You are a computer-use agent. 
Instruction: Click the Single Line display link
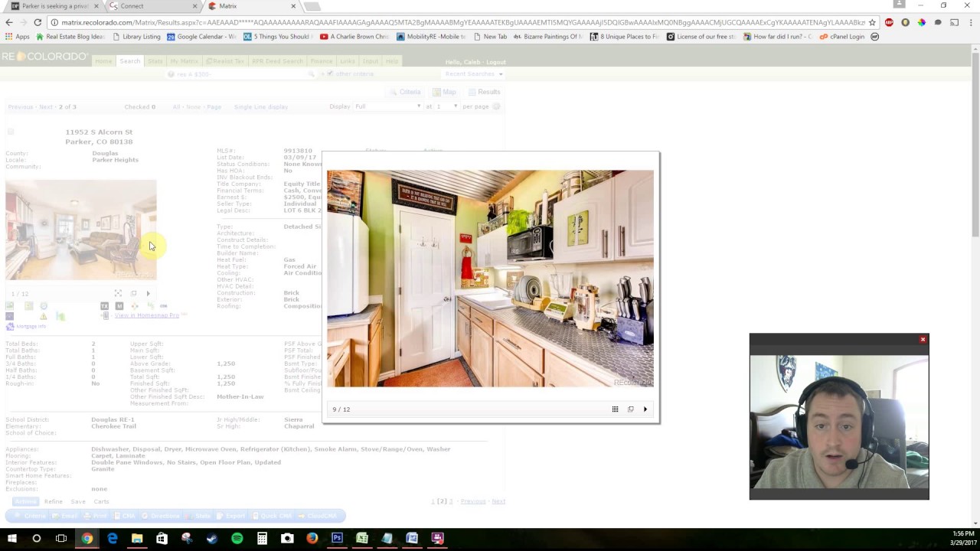261,107
